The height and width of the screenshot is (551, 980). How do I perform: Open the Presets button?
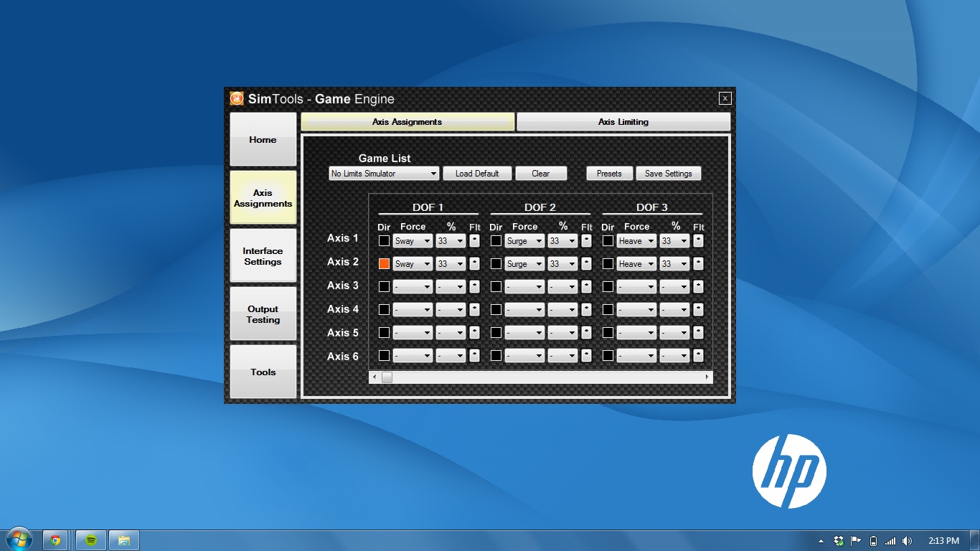[x=609, y=174]
